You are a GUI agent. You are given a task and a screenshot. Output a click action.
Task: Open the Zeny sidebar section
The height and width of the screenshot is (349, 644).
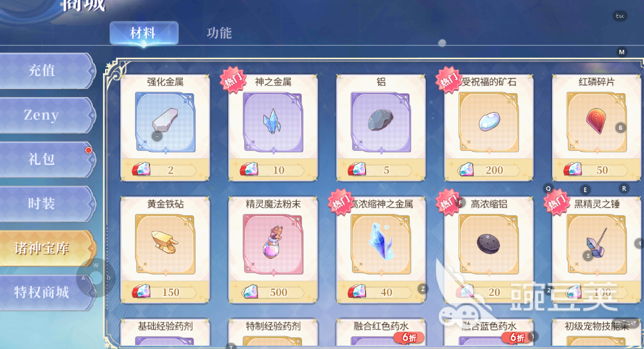pyautogui.click(x=46, y=115)
